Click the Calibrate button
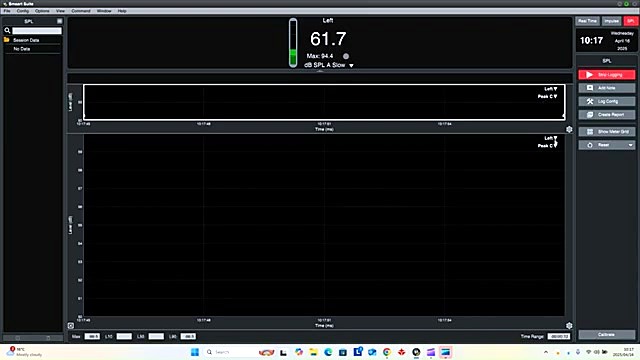Screen dimensions: 640x360 tap(607, 334)
